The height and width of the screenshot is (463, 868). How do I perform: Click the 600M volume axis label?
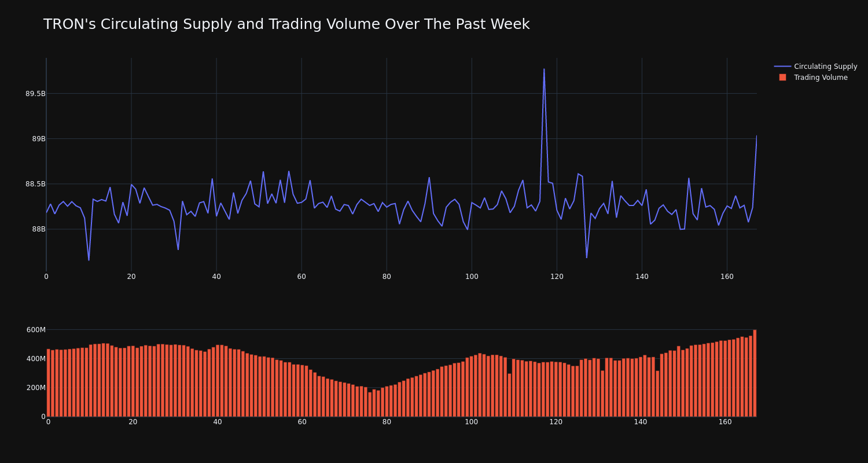[36, 330]
